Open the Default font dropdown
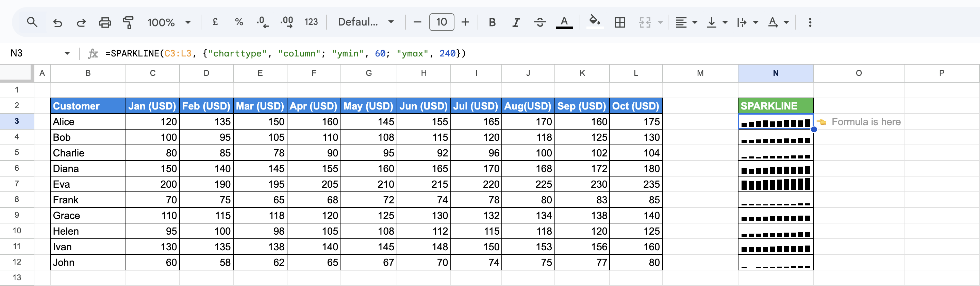Viewport: 980px width, 286px height. 366,22
